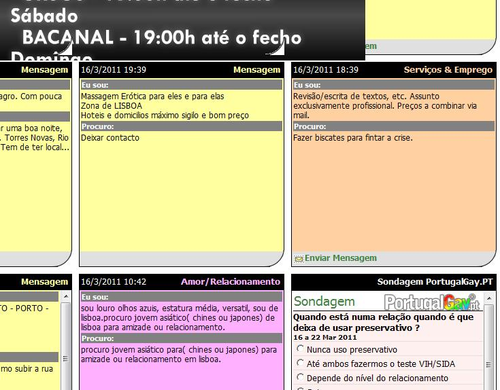Click the text sou louro olhos azuis
Viewport: 500px width, 390px height.
(120, 308)
